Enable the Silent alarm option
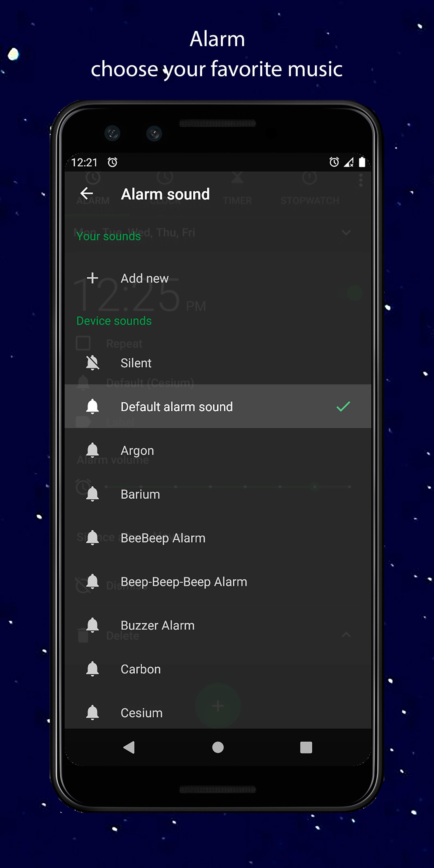 coord(217,363)
